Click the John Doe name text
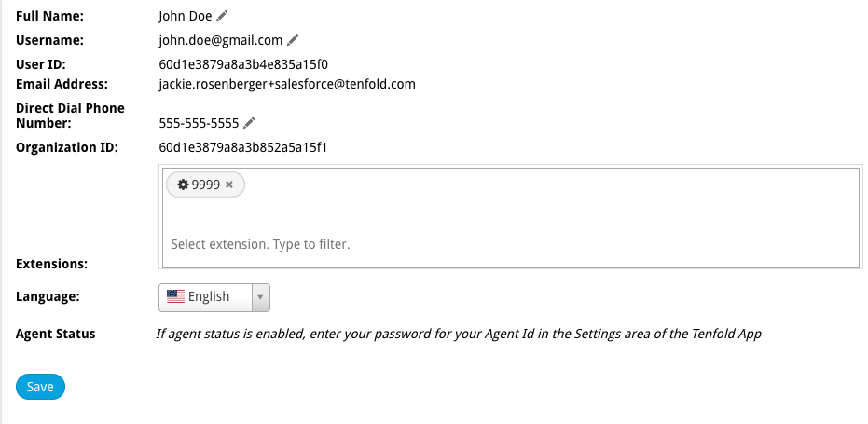The width and height of the screenshot is (868, 424). pos(185,16)
